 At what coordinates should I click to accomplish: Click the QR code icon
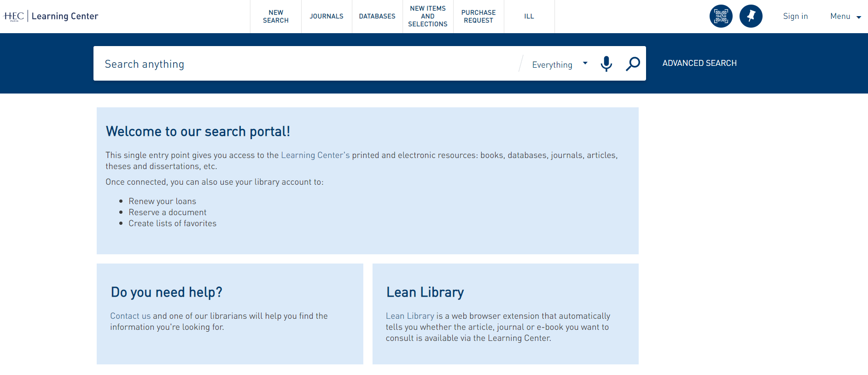click(721, 16)
